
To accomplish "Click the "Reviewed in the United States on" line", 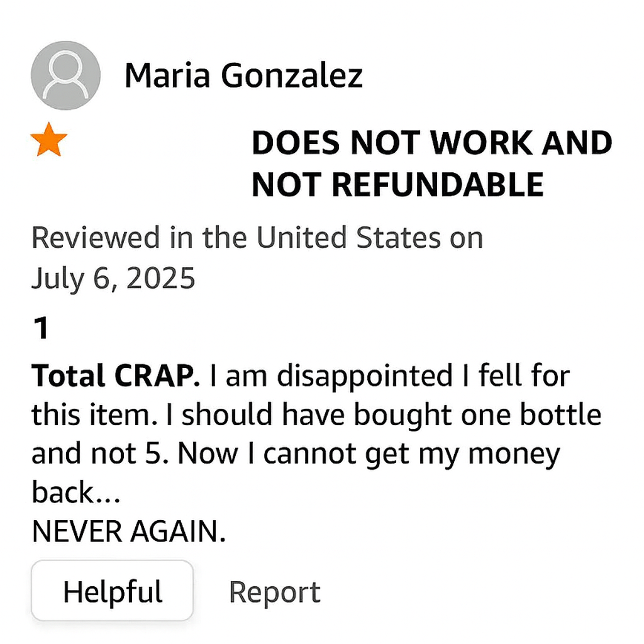I will pos(257,238).
